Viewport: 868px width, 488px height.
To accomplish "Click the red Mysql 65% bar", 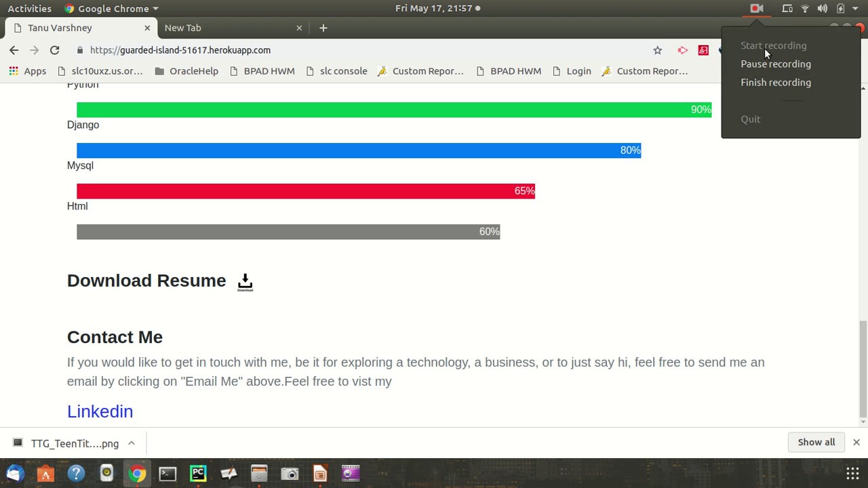I will [306, 191].
